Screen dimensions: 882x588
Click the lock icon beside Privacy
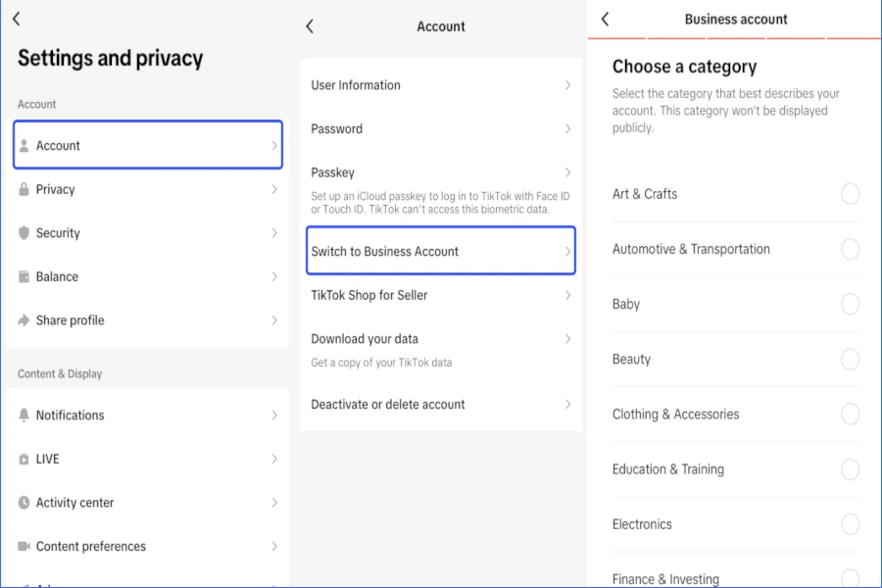point(24,189)
